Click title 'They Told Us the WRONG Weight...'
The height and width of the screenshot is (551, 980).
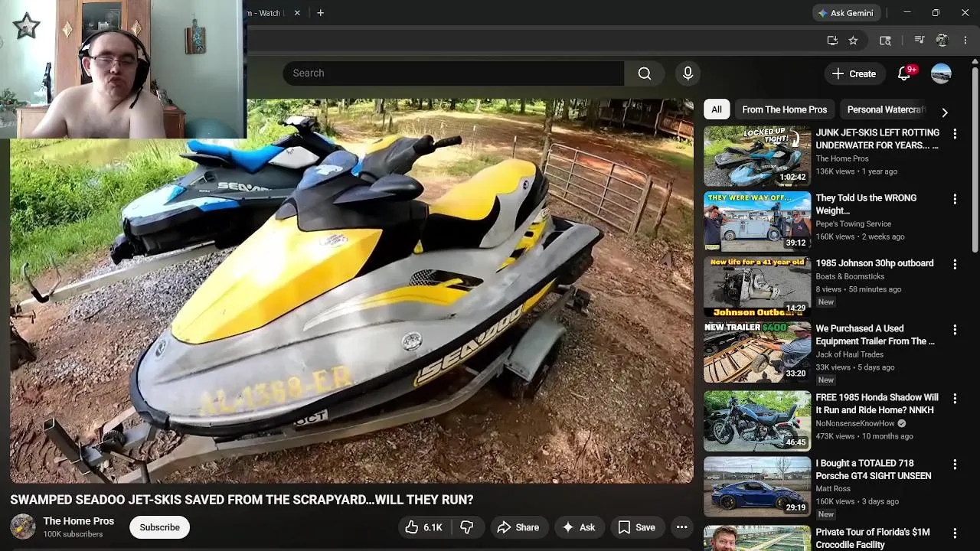point(866,204)
